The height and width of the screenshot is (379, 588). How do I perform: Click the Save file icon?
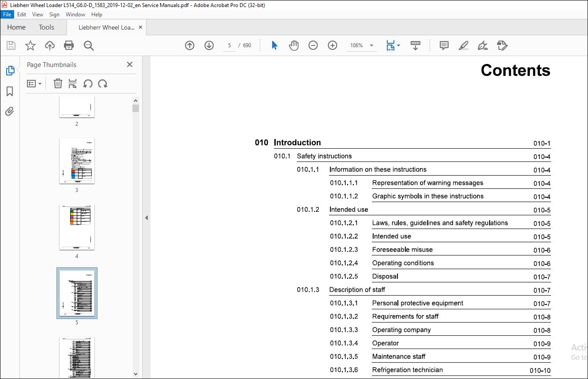click(11, 45)
